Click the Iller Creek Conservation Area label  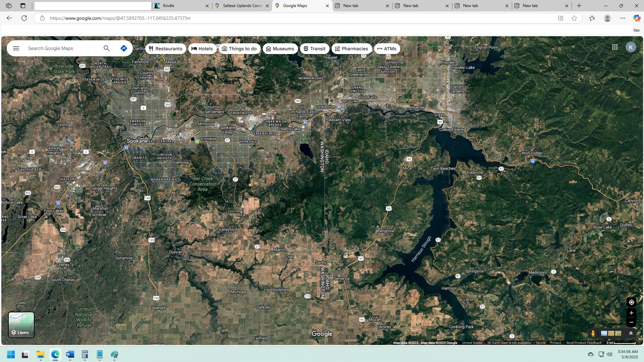(x=203, y=184)
